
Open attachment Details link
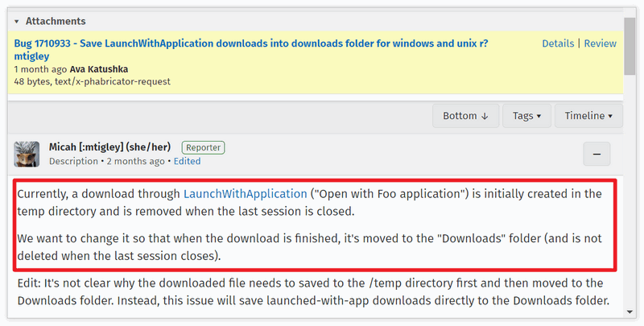click(x=558, y=43)
